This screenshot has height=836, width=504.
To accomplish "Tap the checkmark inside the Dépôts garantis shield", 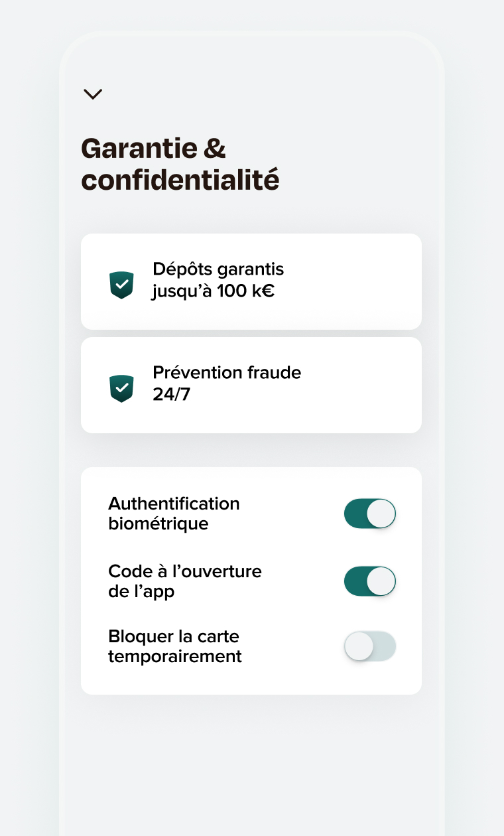I will pos(121,284).
